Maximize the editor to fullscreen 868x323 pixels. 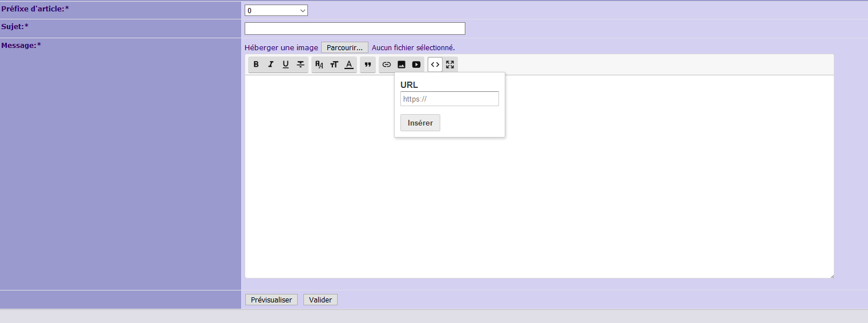point(450,64)
